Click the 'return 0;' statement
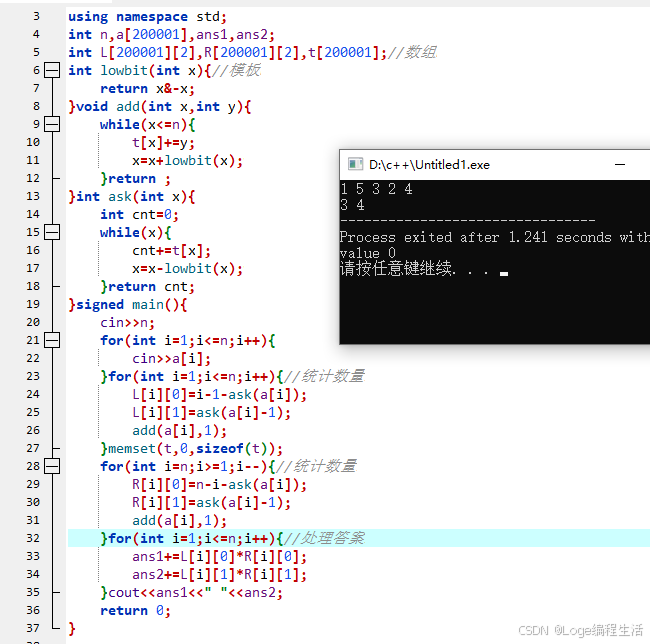 click(x=135, y=610)
